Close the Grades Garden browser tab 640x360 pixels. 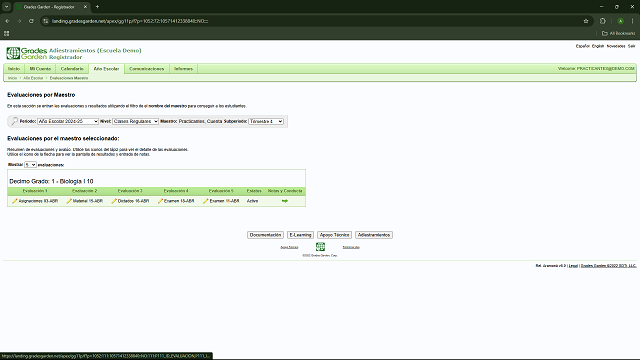point(85,7)
